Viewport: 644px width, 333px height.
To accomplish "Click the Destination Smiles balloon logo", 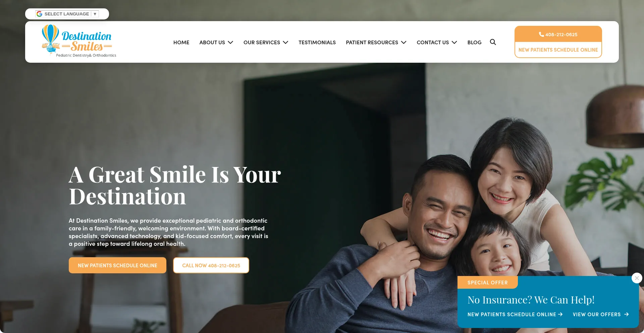I will click(x=79, y=41).
